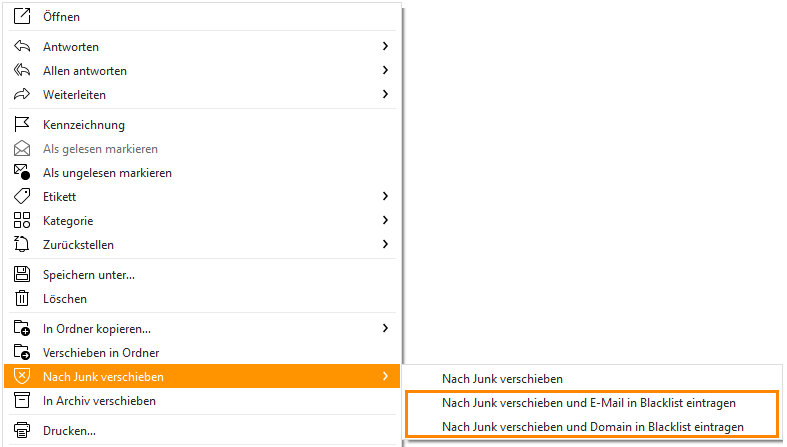Click the Antworten reply arrow icon

click(22, 46)
